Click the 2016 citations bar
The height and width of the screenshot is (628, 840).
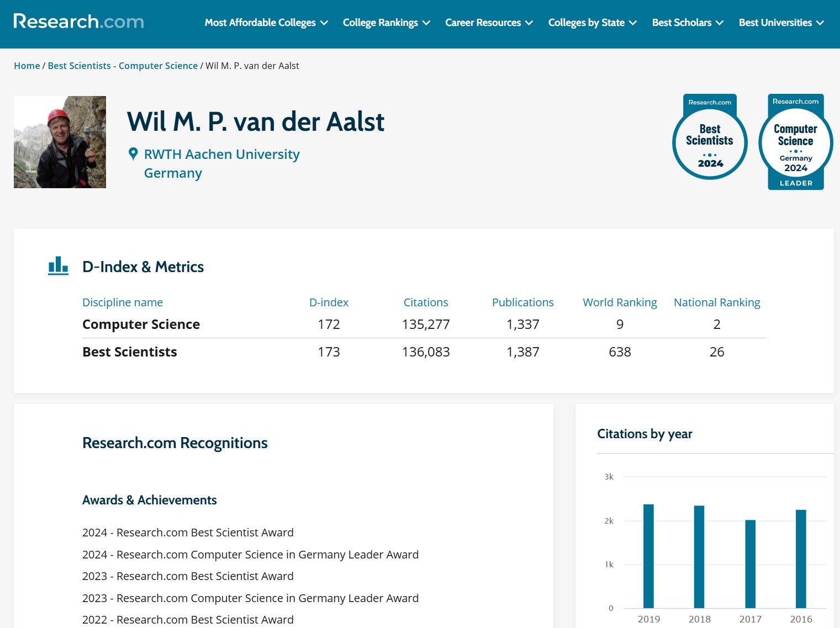click(x=801, y=559)
